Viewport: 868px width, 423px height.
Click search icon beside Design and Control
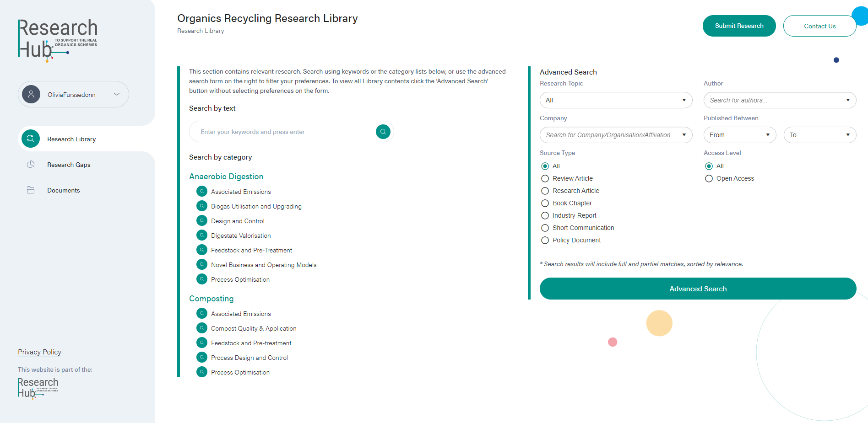pyautogui.click(x=202, y=220)
